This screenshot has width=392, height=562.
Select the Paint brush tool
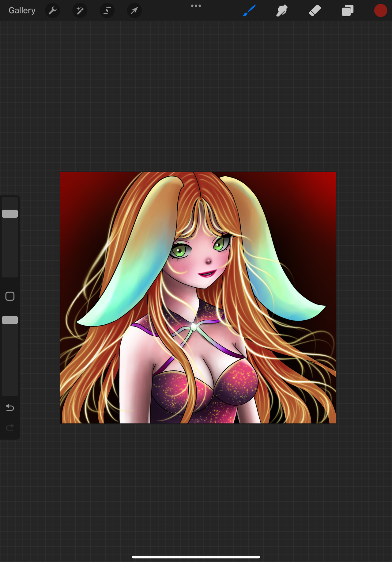[249, 10]
